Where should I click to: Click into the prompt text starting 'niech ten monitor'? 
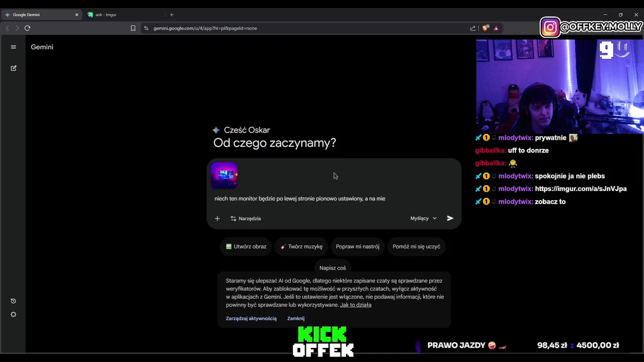[300, 199]
